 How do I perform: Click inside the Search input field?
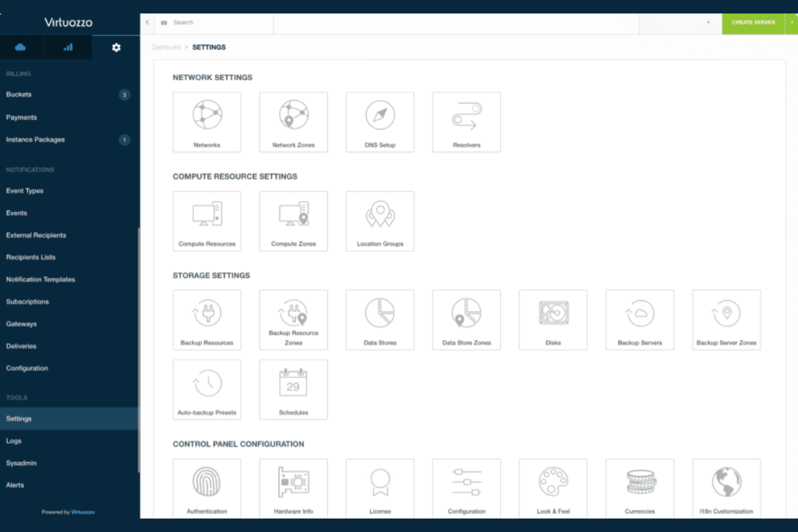216,22
